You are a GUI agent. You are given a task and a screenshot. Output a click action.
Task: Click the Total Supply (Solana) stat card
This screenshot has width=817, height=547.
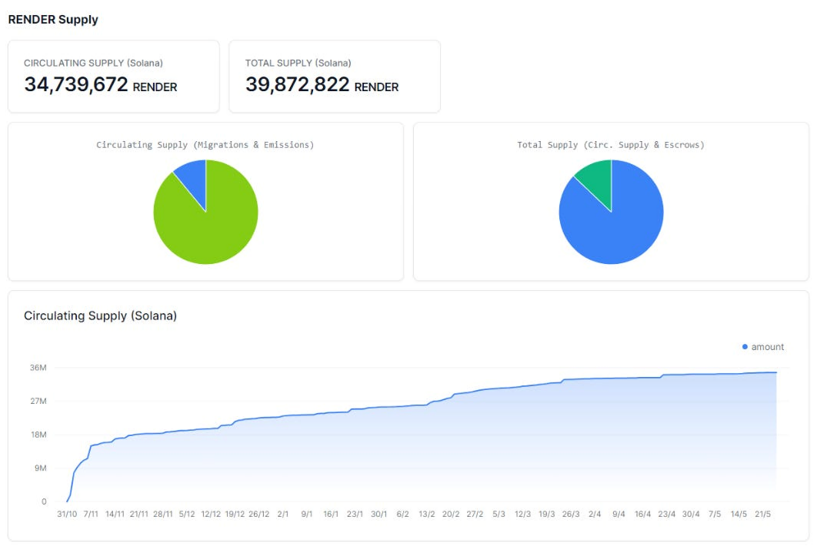335,77
